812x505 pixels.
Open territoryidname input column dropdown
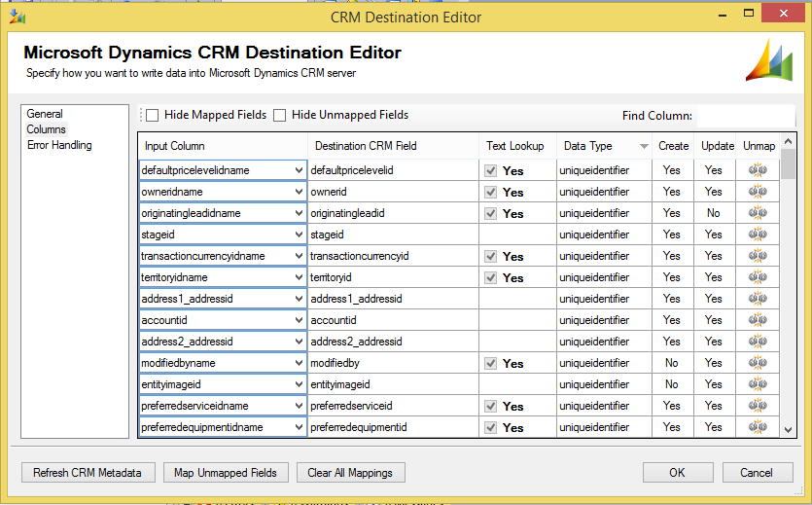[x=299, y=277]
